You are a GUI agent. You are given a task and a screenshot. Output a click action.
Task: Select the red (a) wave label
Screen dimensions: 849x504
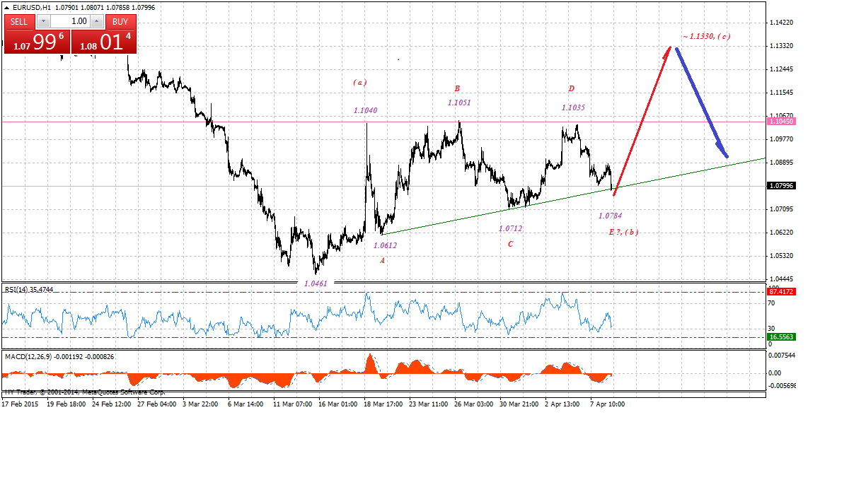(360, 82)
